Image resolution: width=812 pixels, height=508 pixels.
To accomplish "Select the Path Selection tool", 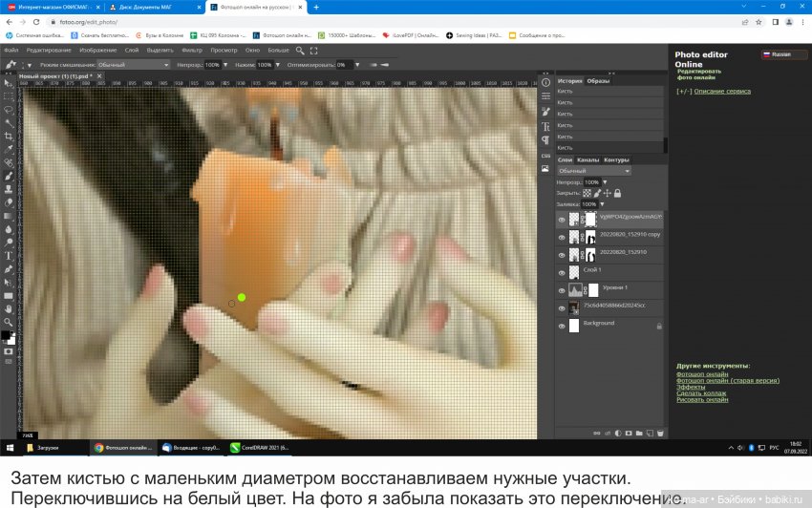I will [9, 283].
